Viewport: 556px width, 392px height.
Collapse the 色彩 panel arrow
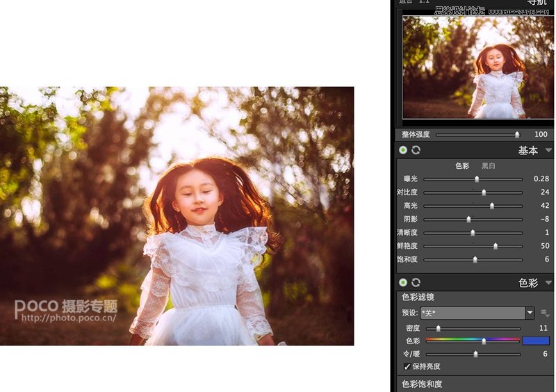click(x=548, y=283)
